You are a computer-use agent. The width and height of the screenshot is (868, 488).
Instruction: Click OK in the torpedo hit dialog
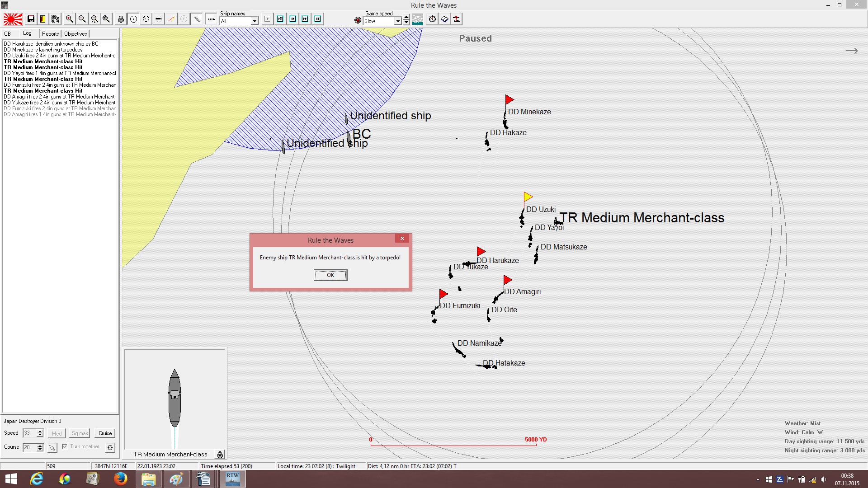pos(330,275)
